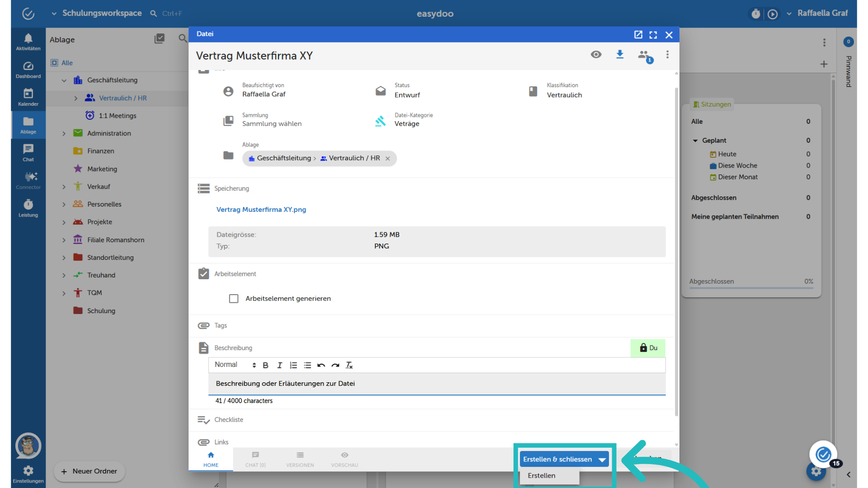Click the Neuer Ordner button

(x=89, y=471)
